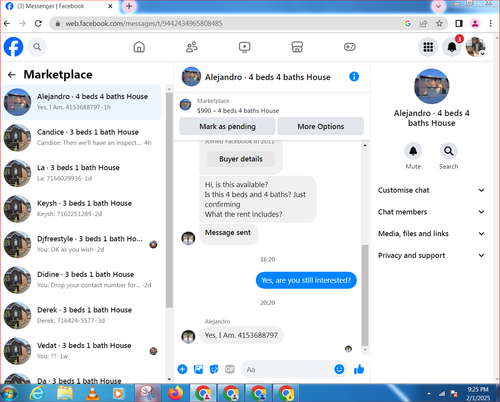The image size is (500, 402).
Task: Open Keysh 3 beds 1 bath conversation
Action: click(81, 209)
